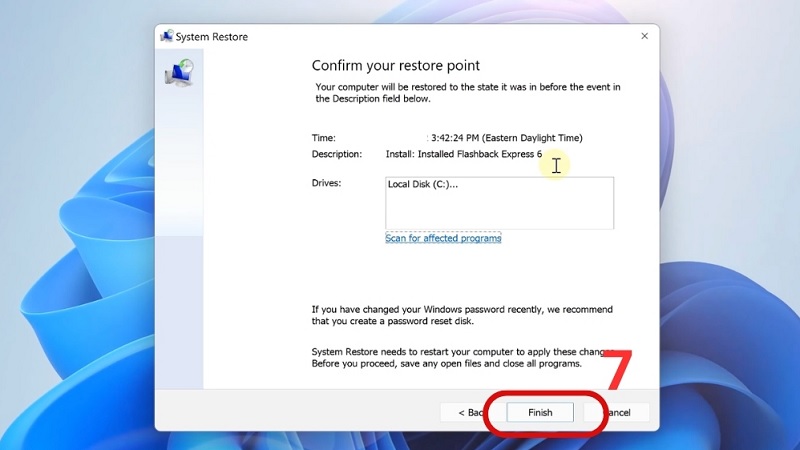The height and width of the screenshot is (450, 800).
Task: Click the Description: label
Action: click(337, 154)
